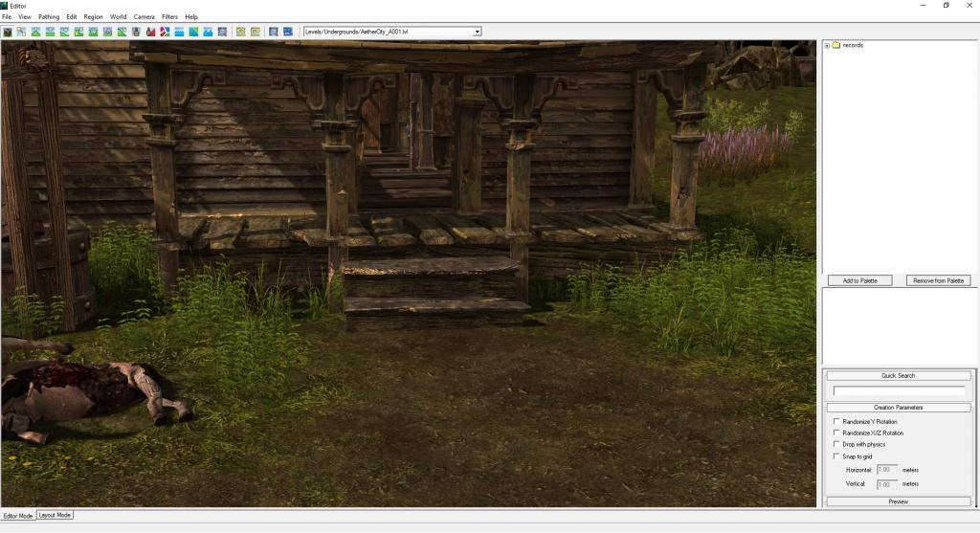Click Remove from Palette button
The image size is (980, 533).
(938, 280)
